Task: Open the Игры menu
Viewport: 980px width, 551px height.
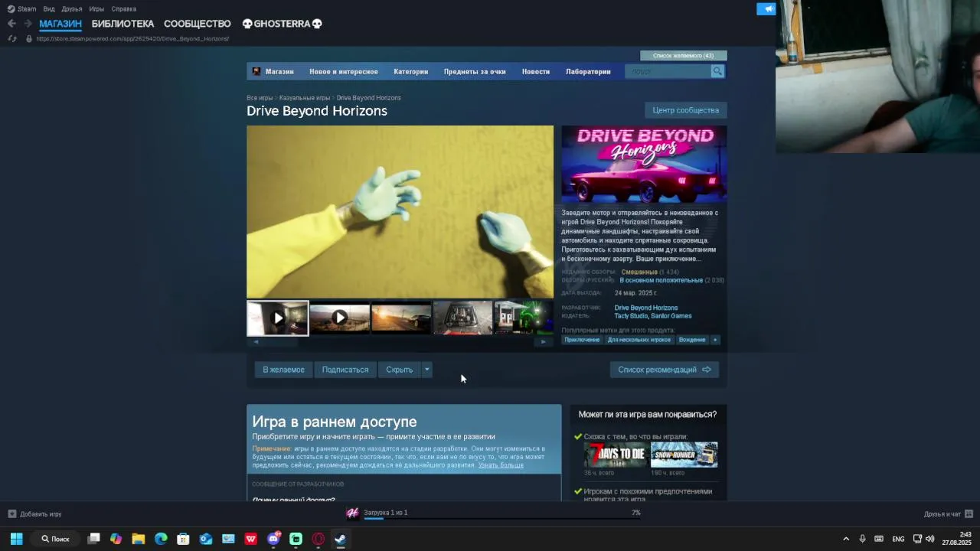Action: click(x=96, y=9)
